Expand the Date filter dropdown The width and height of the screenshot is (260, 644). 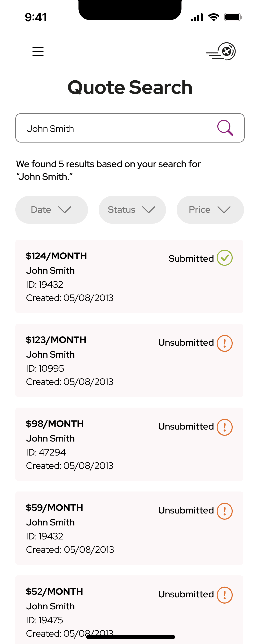click(52, 210)
